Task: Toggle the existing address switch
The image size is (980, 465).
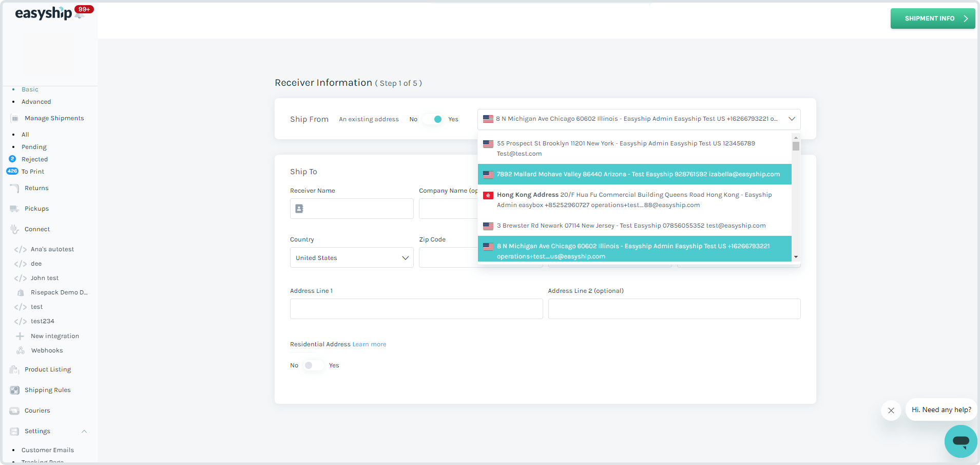Action: pyautogui.click(x=433, y=119)
